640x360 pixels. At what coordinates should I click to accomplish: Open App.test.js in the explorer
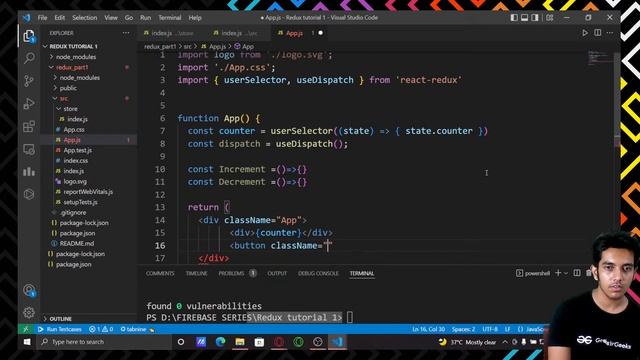(x=78, y=150)
